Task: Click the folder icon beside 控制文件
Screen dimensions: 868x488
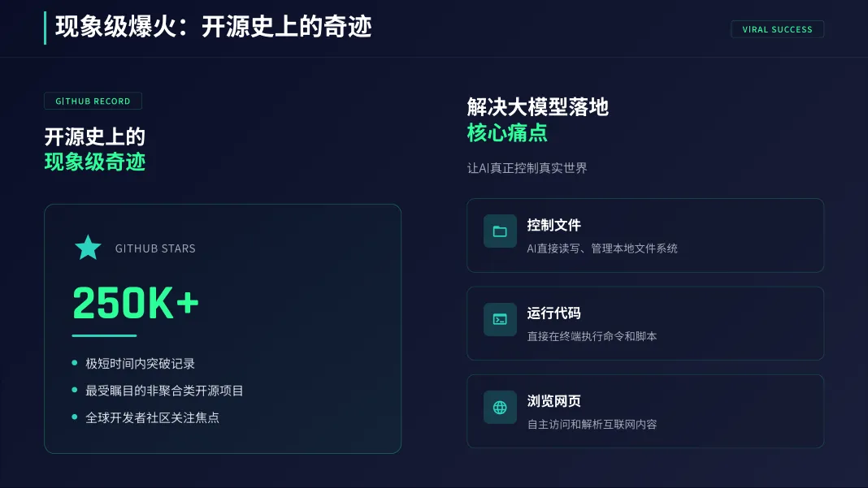Action: (x=500, y=231)
